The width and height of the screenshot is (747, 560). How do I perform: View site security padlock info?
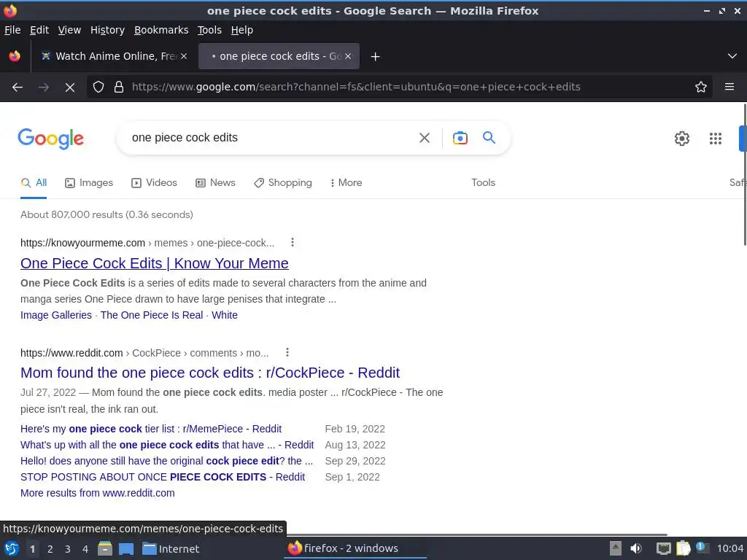pos(119,87)
